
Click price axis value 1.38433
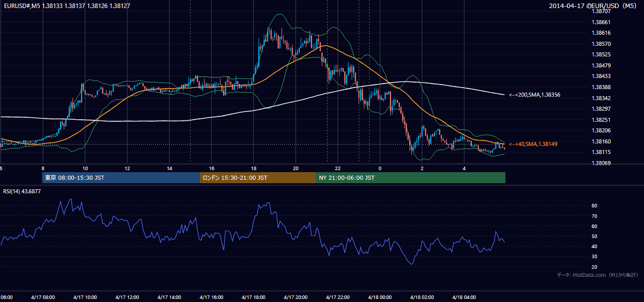click(x=602, y=76)
